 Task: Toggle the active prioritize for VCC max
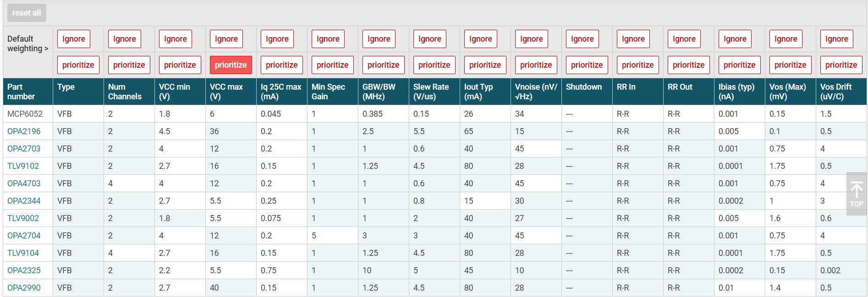click(x=231, y=65)
